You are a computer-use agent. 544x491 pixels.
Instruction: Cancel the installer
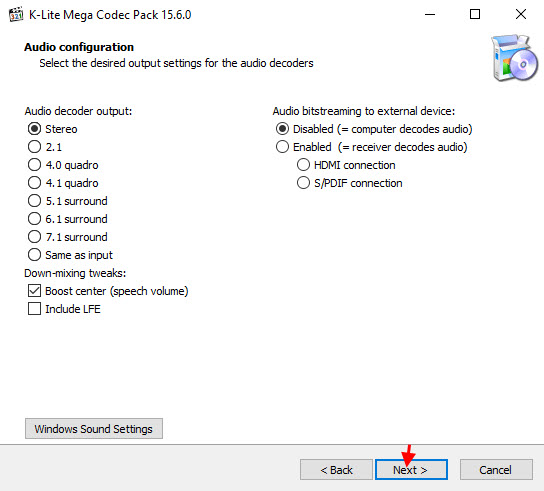point(496,470)
